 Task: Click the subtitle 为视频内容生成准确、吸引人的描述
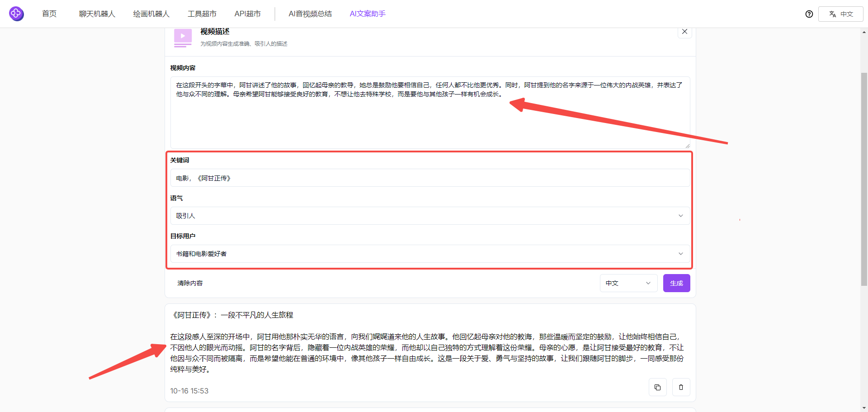pyautogui.click(x=244, y=44)
